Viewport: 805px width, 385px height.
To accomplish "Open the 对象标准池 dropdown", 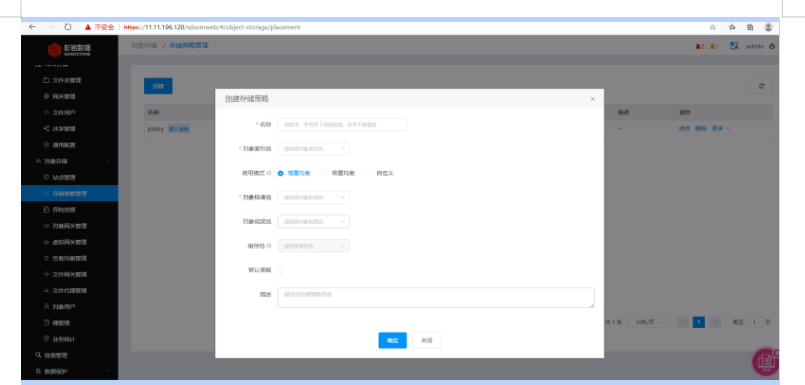I will click(314, 197).
